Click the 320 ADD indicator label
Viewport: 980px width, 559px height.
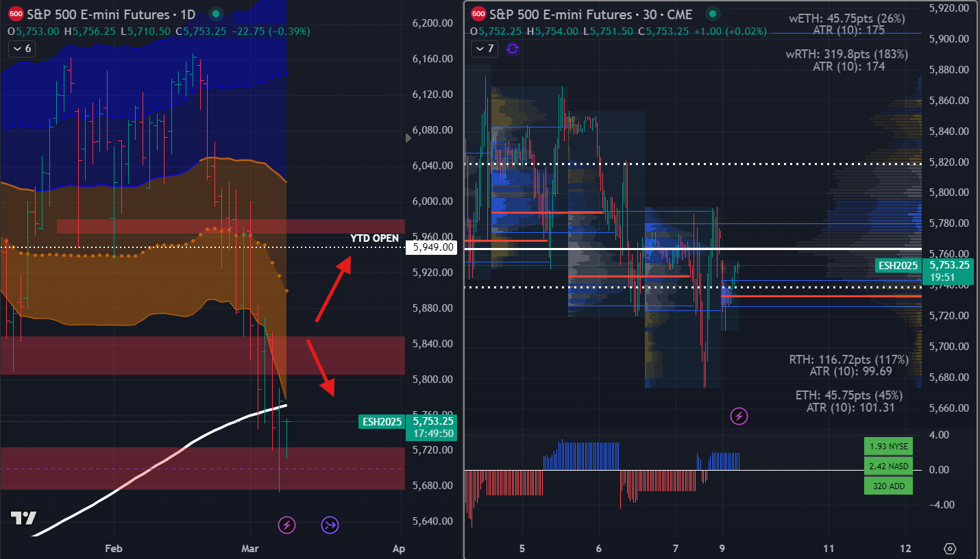pyautogui.click(x=889, y=486)
